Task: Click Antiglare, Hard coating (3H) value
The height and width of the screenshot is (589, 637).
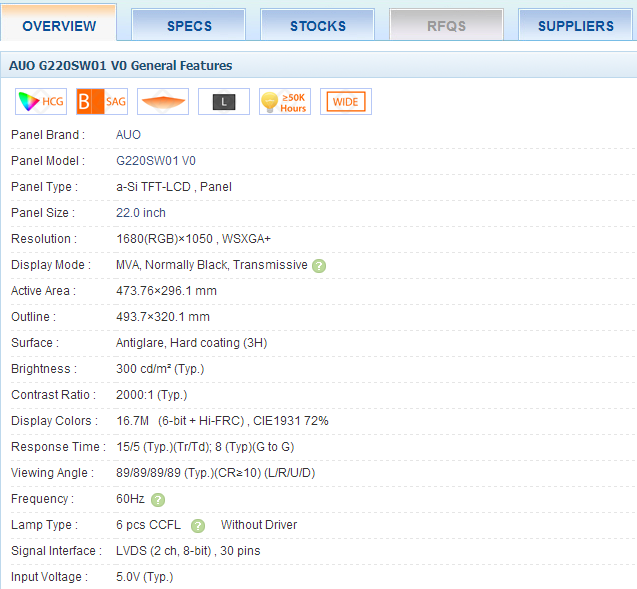Action: pyautogui.click(x=191, y=343)
